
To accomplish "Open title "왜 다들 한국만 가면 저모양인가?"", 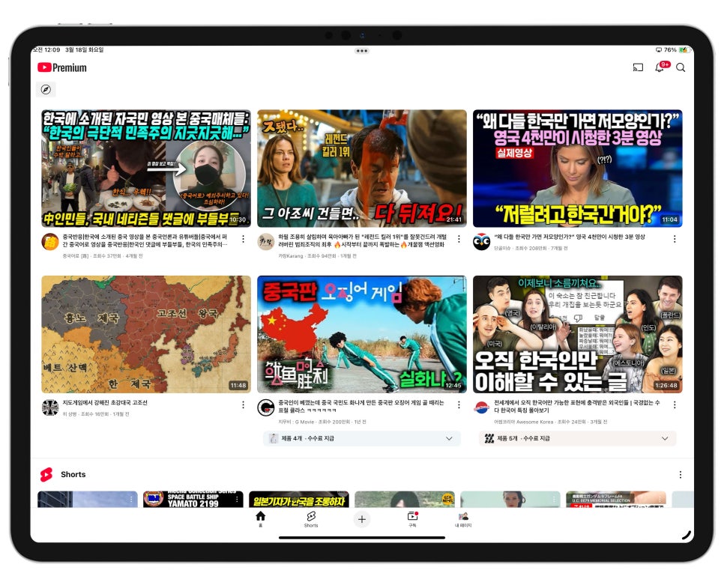I will tap(570, 237).
